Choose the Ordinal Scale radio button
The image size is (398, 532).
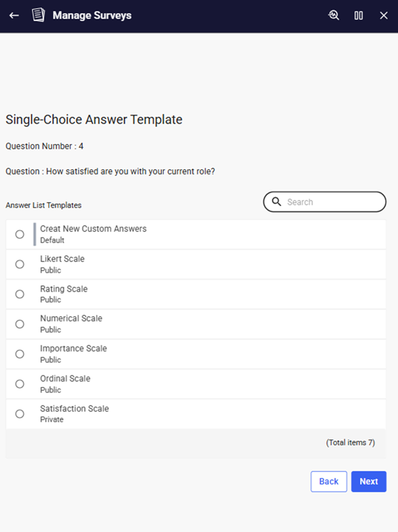tap(20, 384)
